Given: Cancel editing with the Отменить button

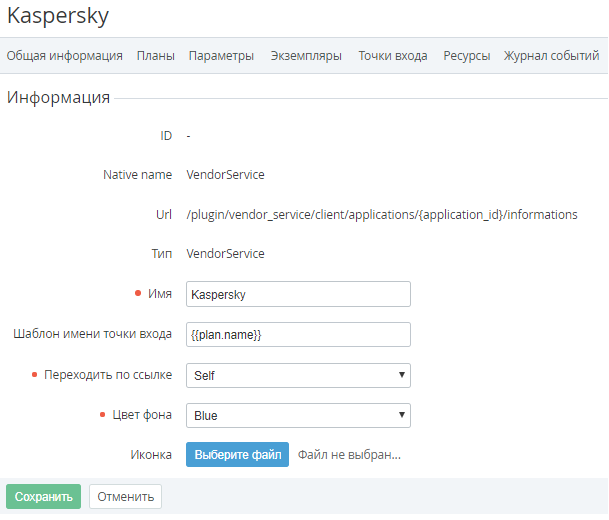Looking at the screenshot, I should click(125, 497).
